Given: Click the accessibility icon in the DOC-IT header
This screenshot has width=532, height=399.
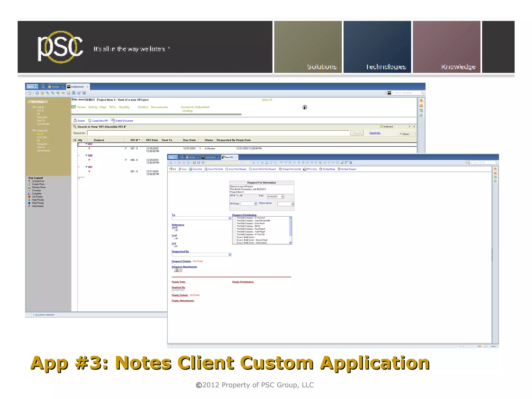Looking at the screenshot, I should [305, 107].
